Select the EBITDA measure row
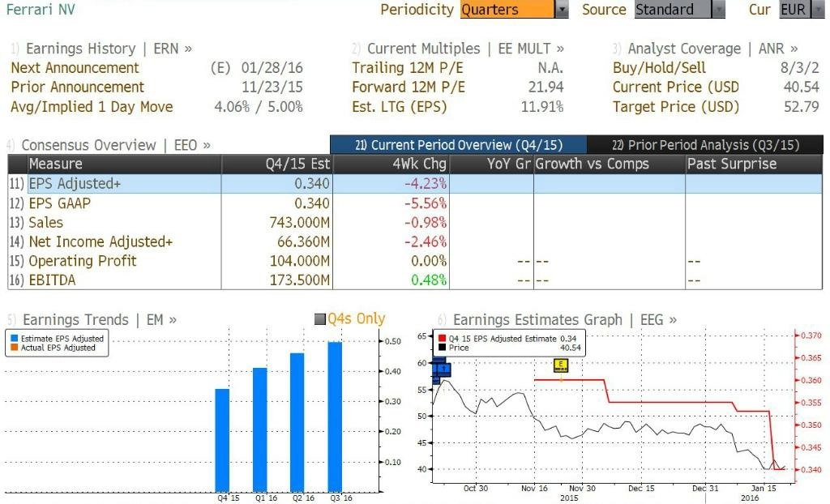The width and height of the screenshot is (830, 504). pos(415,280)
